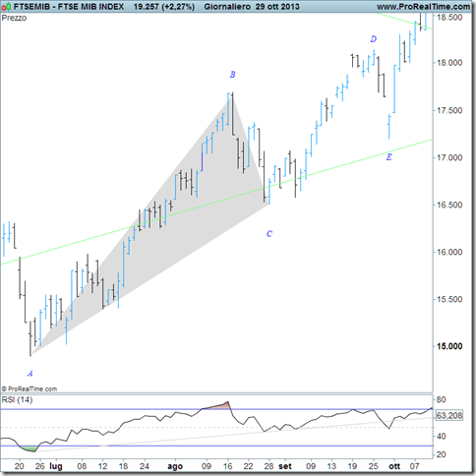Click the bold 15.000 price axis value
Viewport: 476px width, 476px height.
pos(449,346)
